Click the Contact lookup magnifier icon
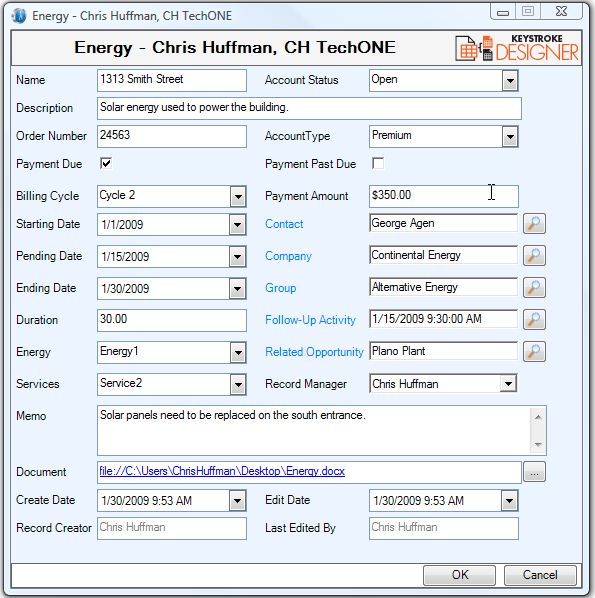The height and width of the screenshot is (598, 595). pyautogui.click(x=534, y=223)
